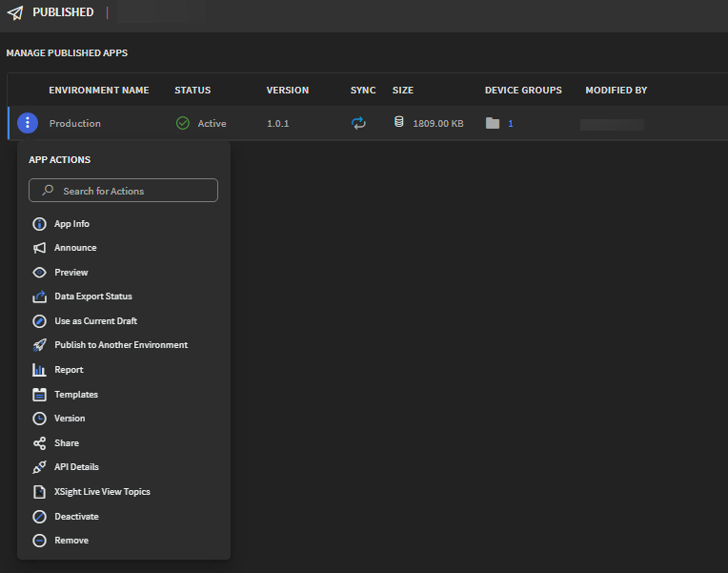This screenshot has width=728, height=573.
Task: Click the 1809.00 KB size value
Action: click(438, 124)
